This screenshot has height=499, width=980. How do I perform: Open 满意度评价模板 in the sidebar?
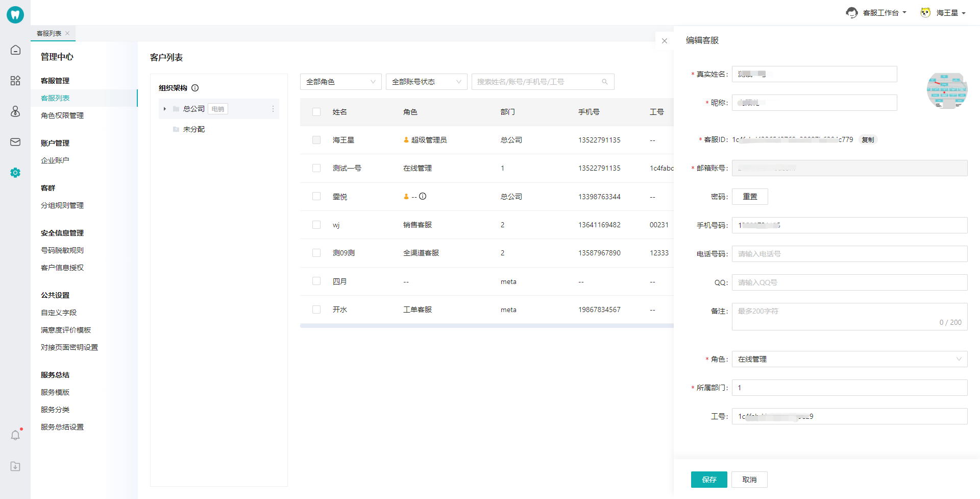pos(66,330)
